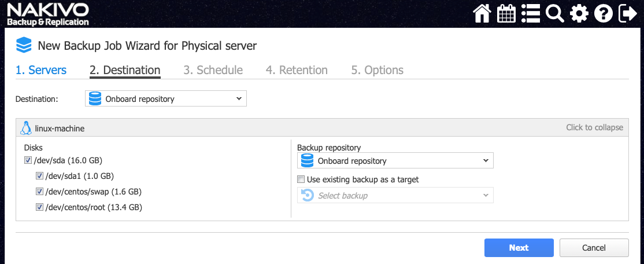This screenshot has width=644, height=264.
Task: Click the restore icon in Select backup field
Action: click(x=307, y=195)
